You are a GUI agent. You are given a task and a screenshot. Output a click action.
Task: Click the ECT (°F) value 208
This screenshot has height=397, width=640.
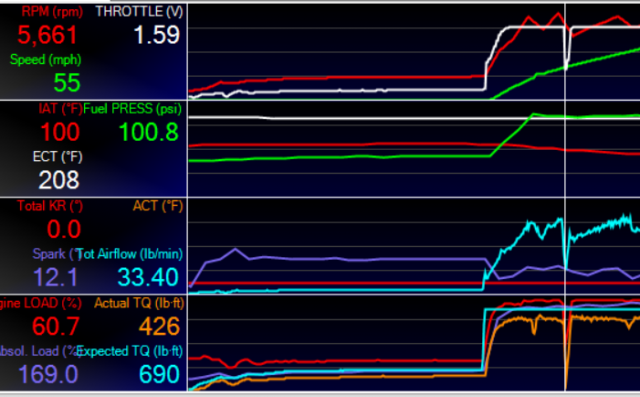point(59,180)
